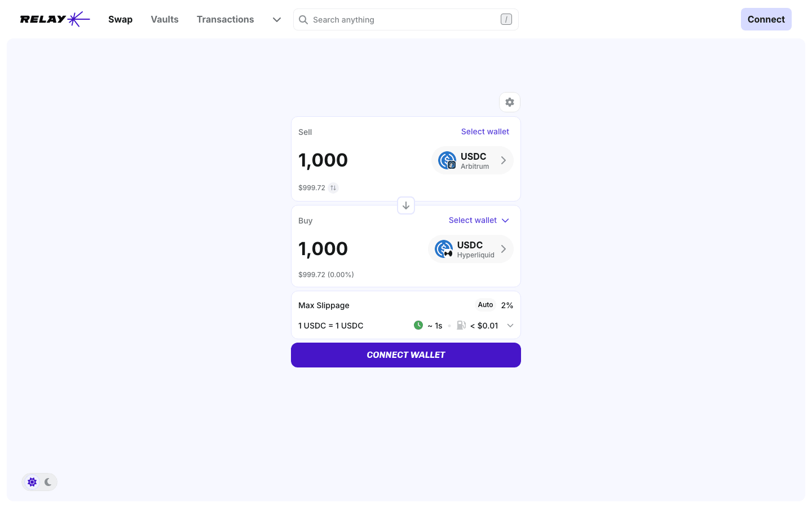This screenshot has height=508, width=812.
Task: Click the < $0.01 fee text
Action: pyautogui.click(x=484, y=326)
